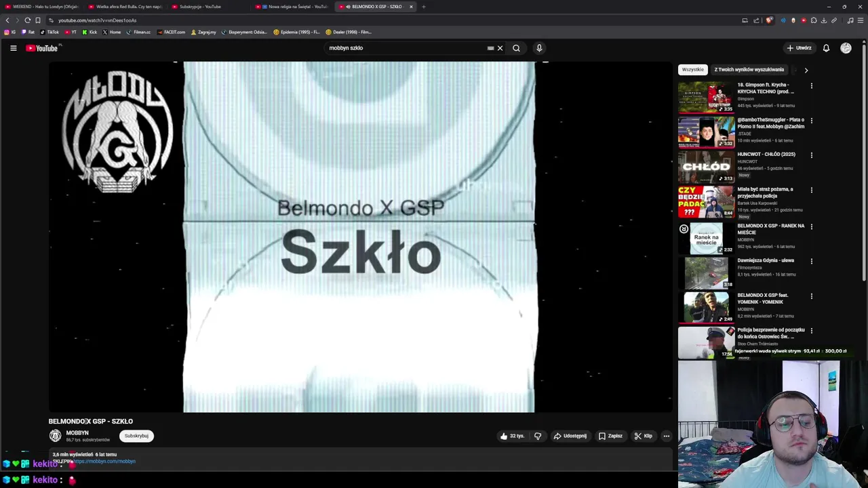This screenshot has height=488, width=868.
Task: Open the IG bookmark
Action: [x=10, y=32]
